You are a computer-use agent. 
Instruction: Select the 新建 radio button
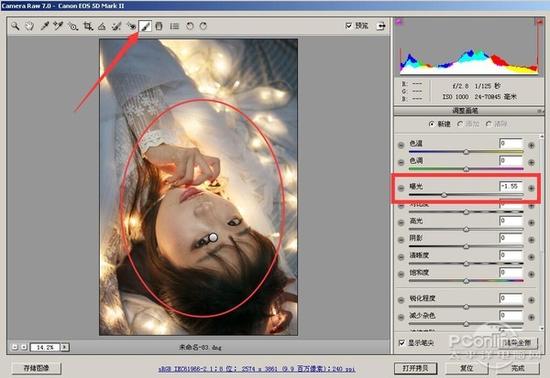pyautogui.click(x=432, y=124)
